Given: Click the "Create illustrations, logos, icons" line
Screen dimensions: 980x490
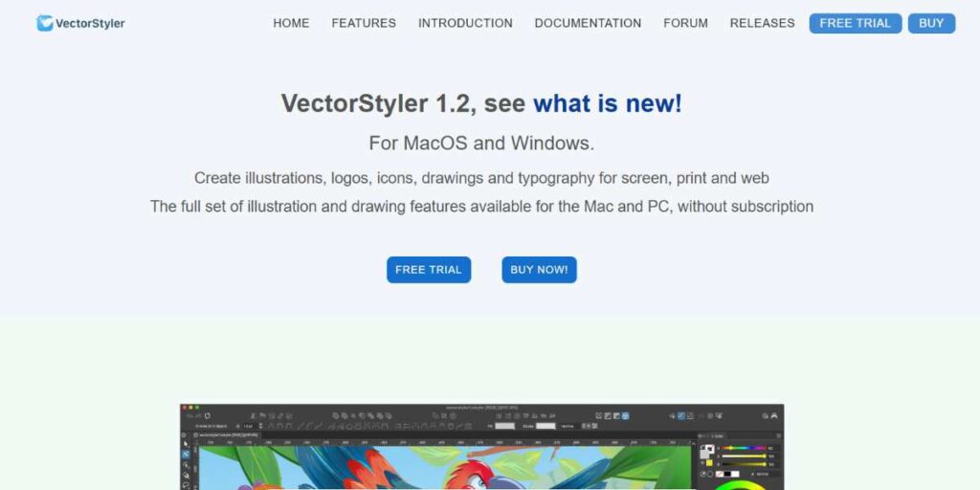Looking at the screenshot, I should point(481,178).
